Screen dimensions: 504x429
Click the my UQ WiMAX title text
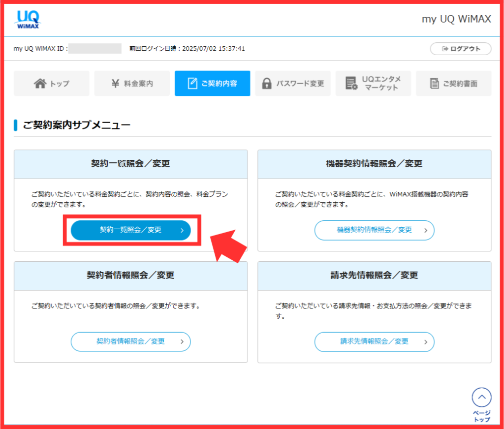pos(456,19)
